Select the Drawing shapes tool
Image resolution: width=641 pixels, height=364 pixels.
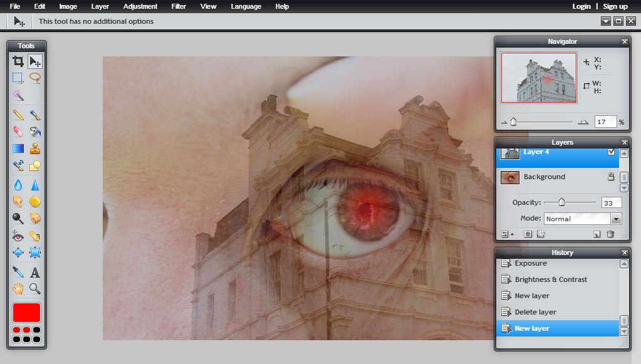35,165
